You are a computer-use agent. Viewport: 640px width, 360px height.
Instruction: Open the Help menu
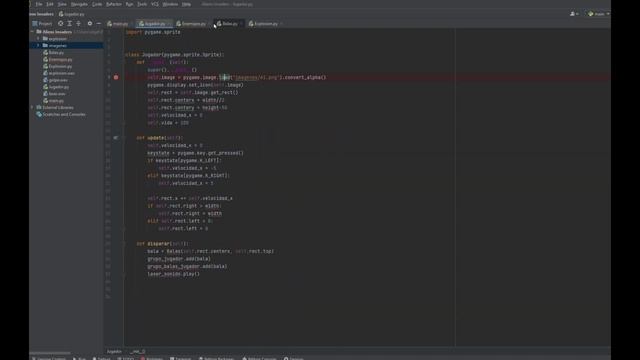tap(187, 4)
